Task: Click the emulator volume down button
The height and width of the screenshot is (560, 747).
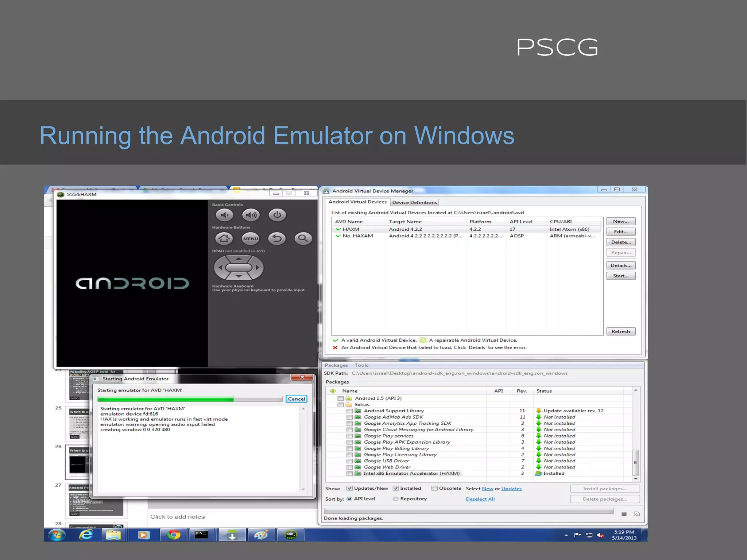Action: pos(224,215)
